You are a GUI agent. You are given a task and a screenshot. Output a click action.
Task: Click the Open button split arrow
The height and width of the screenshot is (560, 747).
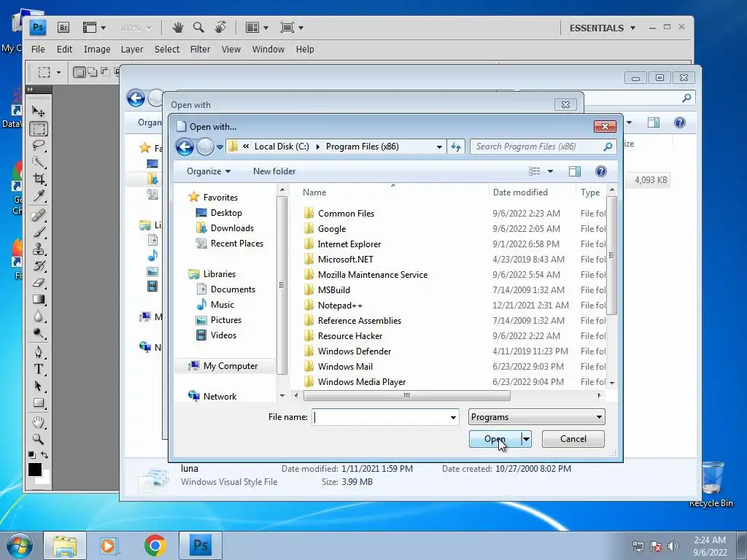click(526, 439)
